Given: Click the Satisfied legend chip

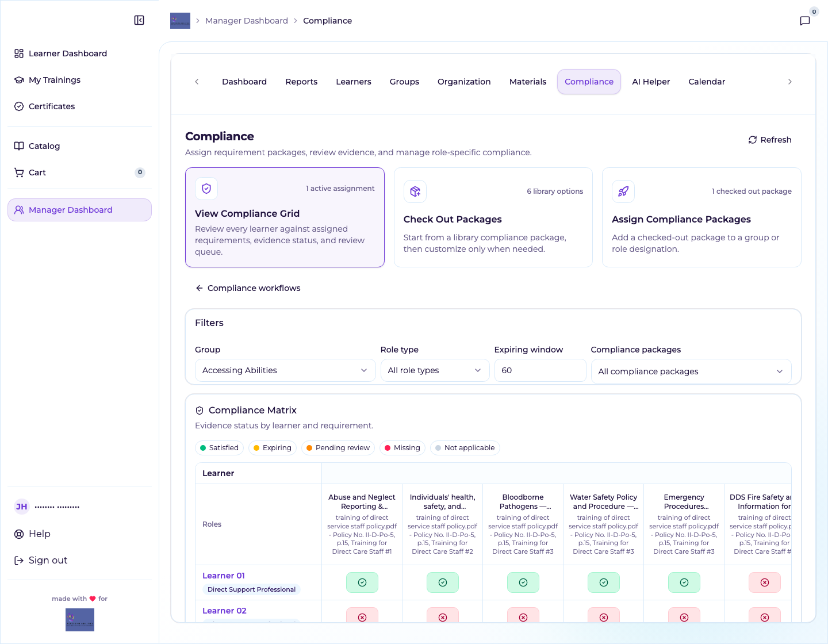Looking at the screenshot, I should [x=219, y=448].
